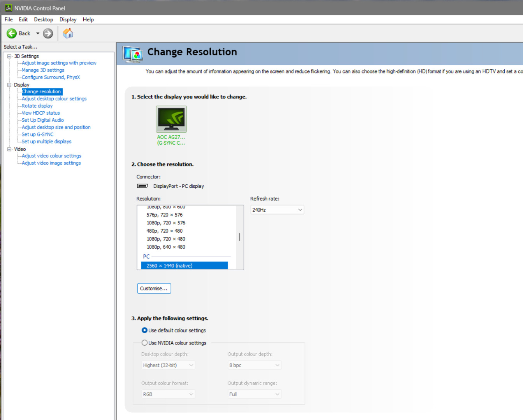Open the Output colour format RGB dropdown
Image resolution: width=523 pixels, height=420 pixels.
tap(168, 394)
